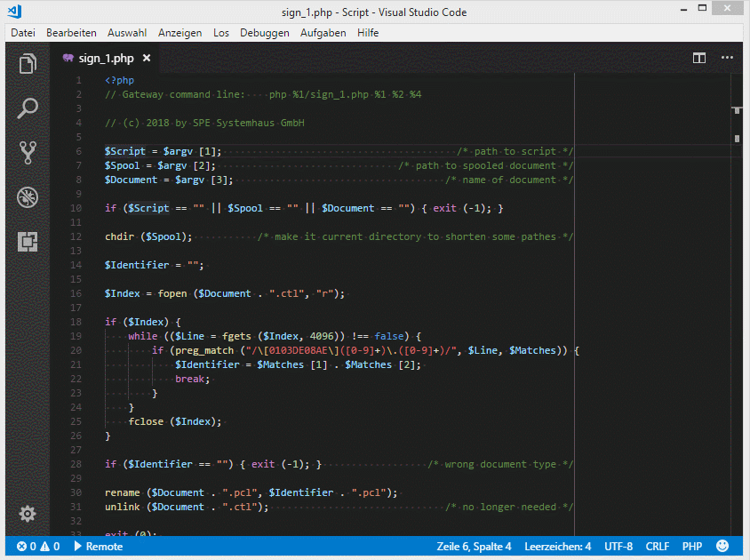Open the Debug view in activity bar
Image resolution: width=750 pixels, height=560 pixels.
(x=28, y=196)
